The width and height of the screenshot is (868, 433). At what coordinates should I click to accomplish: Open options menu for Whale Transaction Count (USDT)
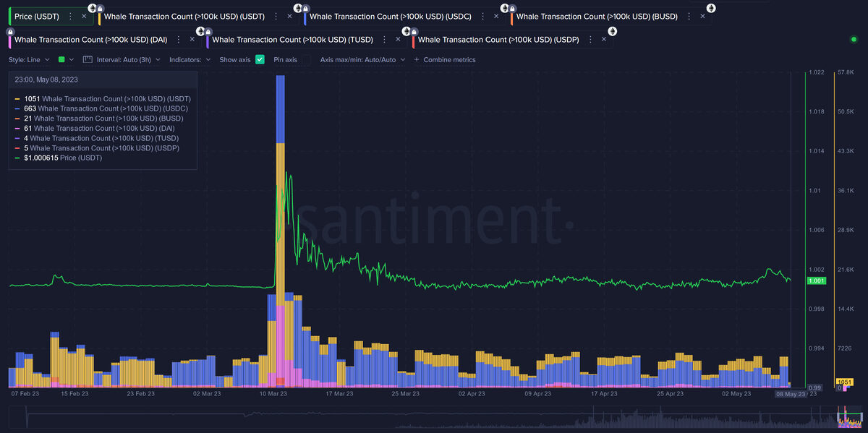point(276,15)
